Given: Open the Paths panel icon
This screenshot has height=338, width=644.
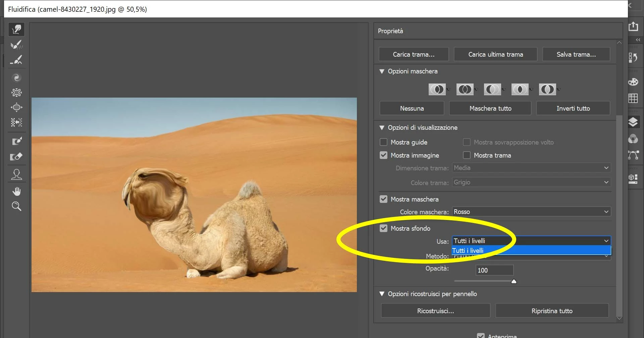Looking at the screenshot, I should pyautogui.click(x=633, y=155).
